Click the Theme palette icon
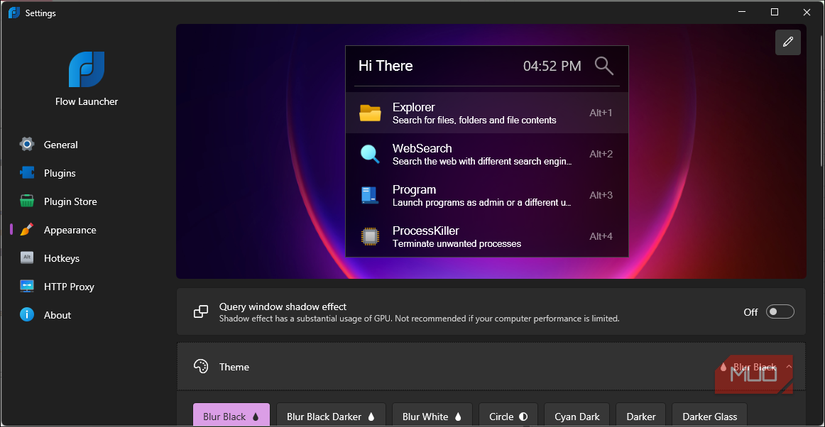 (201, 367)
